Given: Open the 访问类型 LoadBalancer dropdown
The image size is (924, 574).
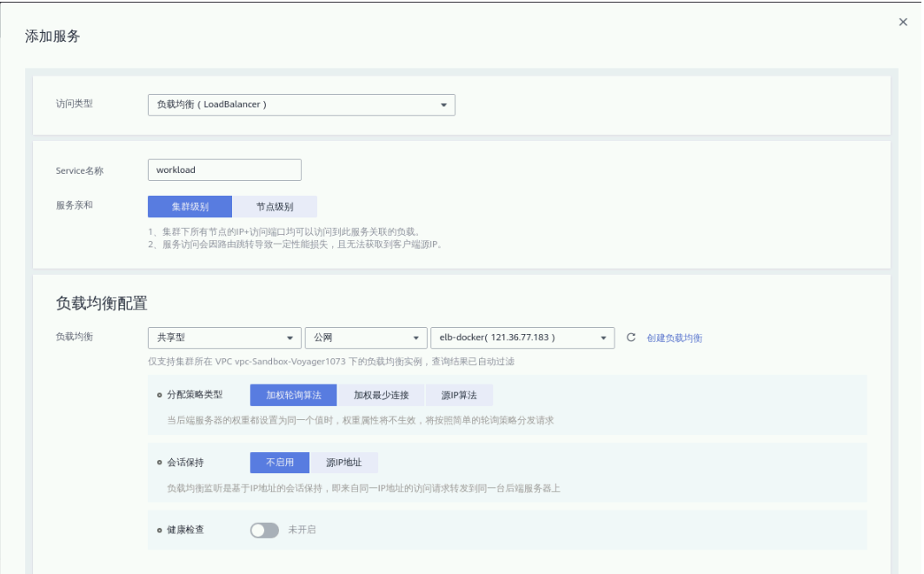Looking at the screenshot, I should tap(301, 104).
